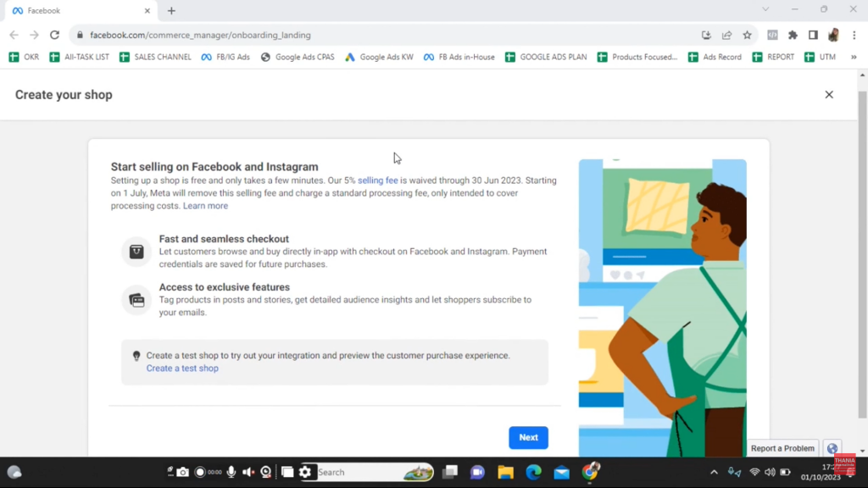Reload the page with the refresh icon
This screenshot has height=488, width=868.
tap(54, 35)
